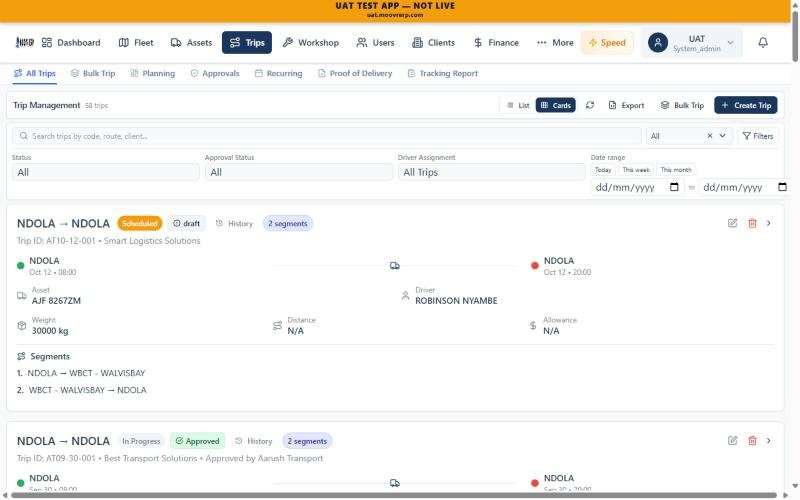Screen dimensions: 800x500
Task: Open Proof of Delivery tab
Action: 355,73
